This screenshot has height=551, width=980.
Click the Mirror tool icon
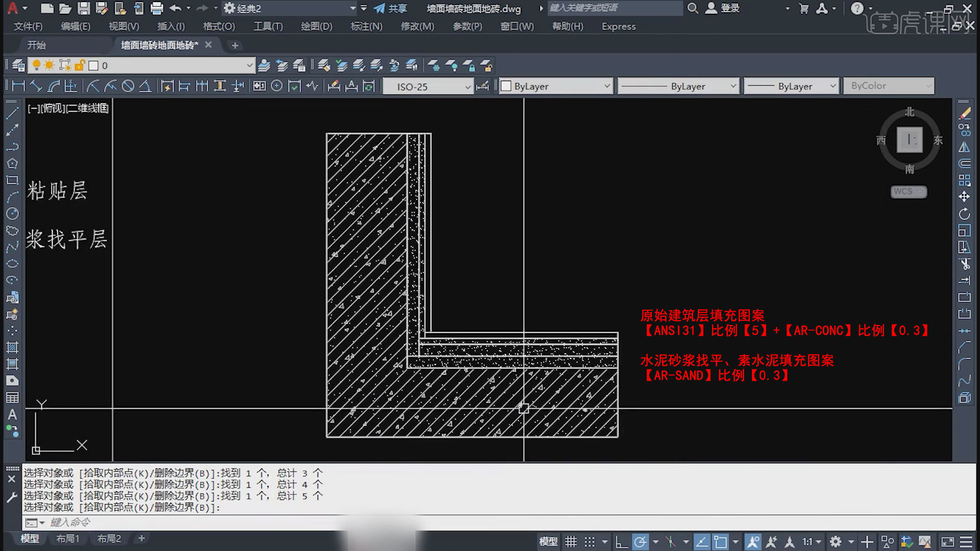964,147
